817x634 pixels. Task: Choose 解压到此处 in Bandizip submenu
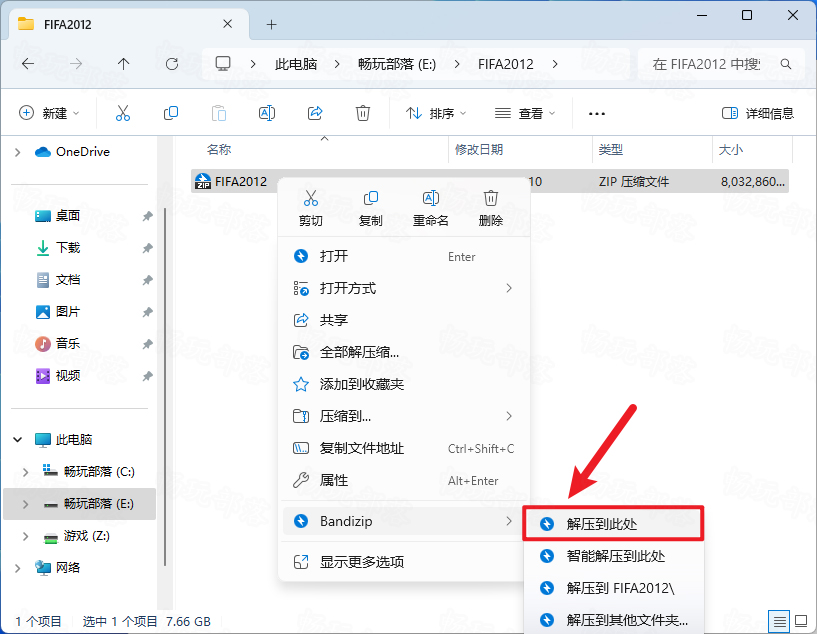coord(613,524)
